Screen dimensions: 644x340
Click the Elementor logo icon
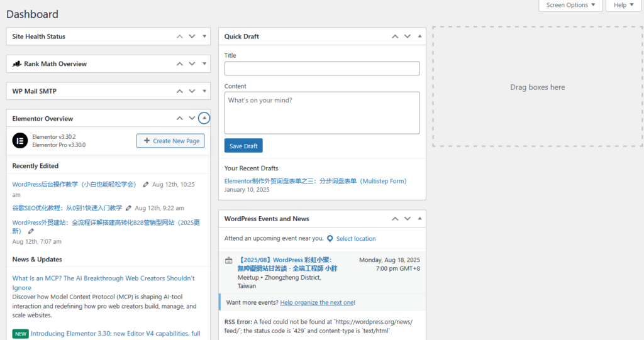[19, 141]
